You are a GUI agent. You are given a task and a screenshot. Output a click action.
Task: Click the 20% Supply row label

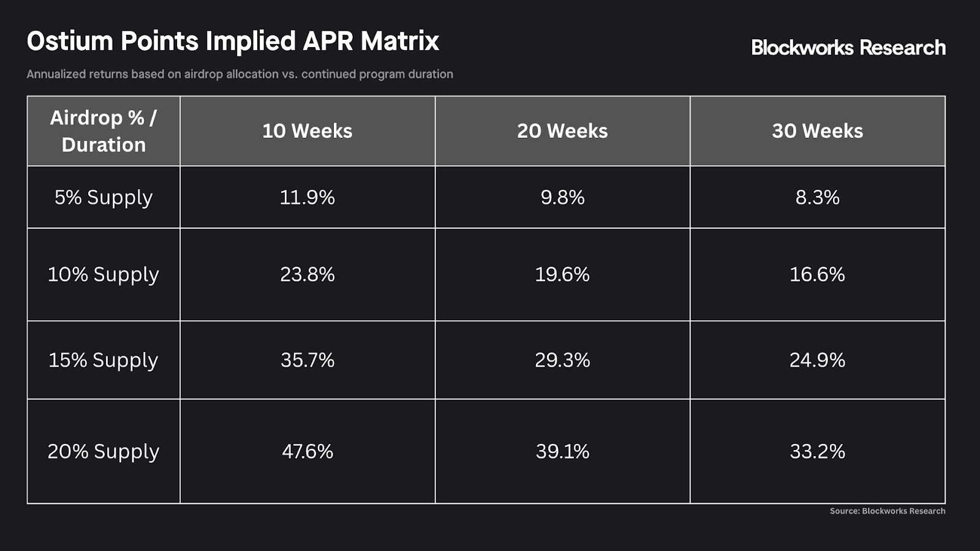click(104, 451)
